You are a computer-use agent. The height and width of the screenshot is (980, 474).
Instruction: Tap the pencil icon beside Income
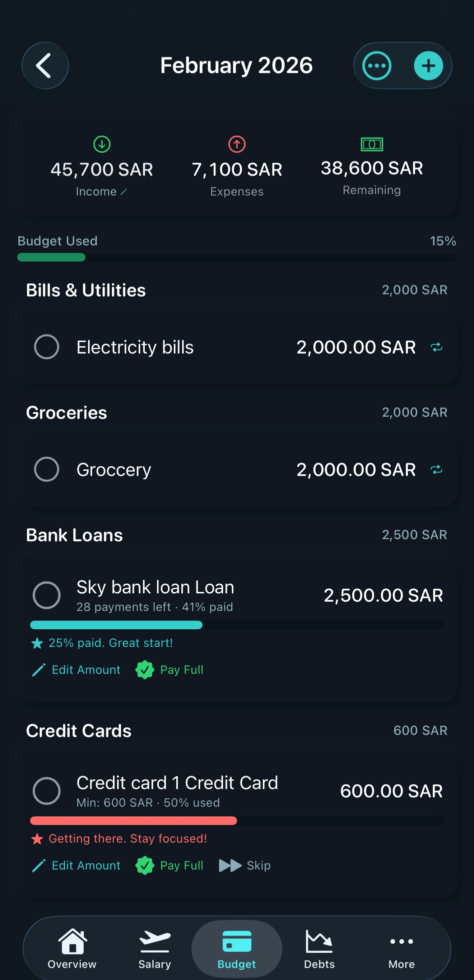(124, 192)
